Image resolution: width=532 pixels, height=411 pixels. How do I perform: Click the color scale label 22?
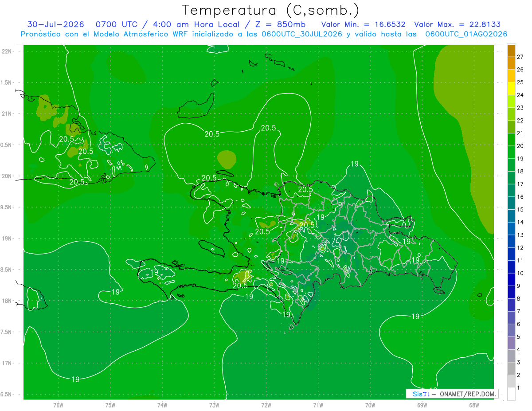pyautogui.click(x=520, y=121)
